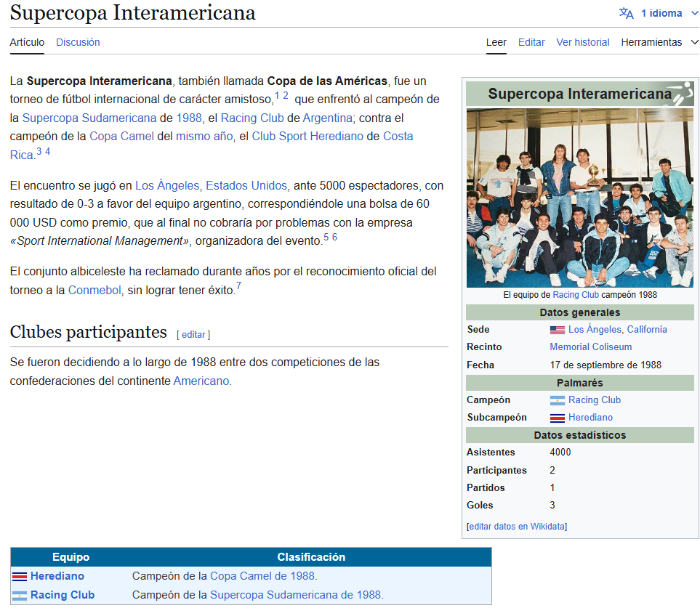
Task: Open Racing Club link in Palmarés section
Action: click(x=594, y=400)
